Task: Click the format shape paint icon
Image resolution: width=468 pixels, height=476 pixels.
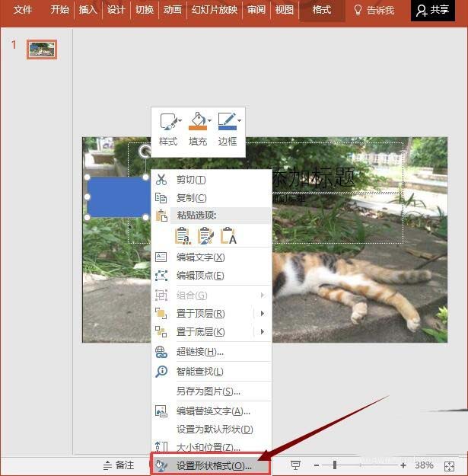Action: [161, 465]
